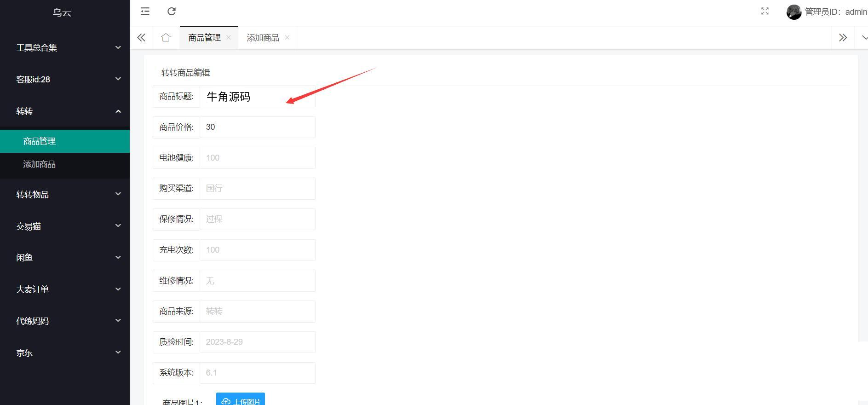This screenshot has height=405, width=868.
Task: Click the 转转商品编辑 heading text
Action: [186, 73]
